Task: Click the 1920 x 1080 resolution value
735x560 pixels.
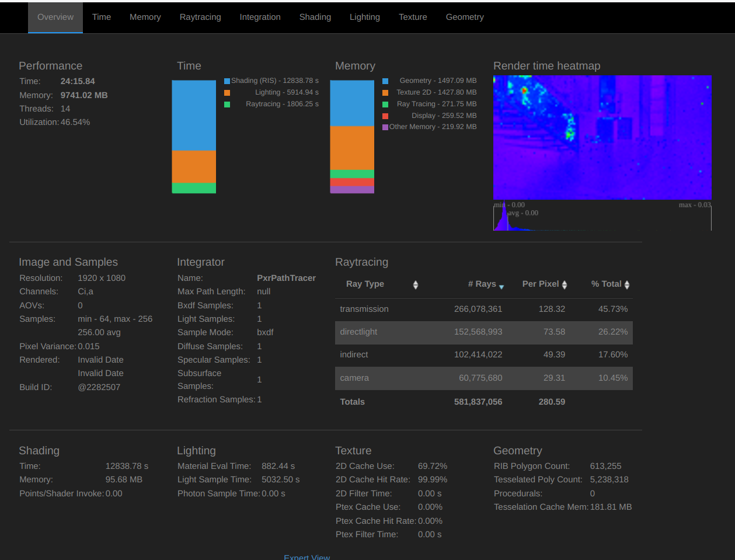Action: pyautogui.click(x=102, y=278)
